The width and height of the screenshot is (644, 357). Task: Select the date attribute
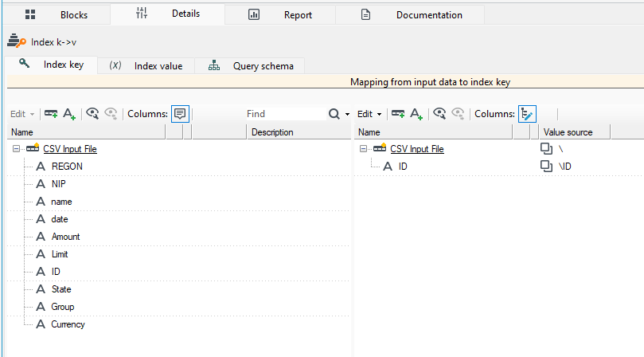coord(60,219)
